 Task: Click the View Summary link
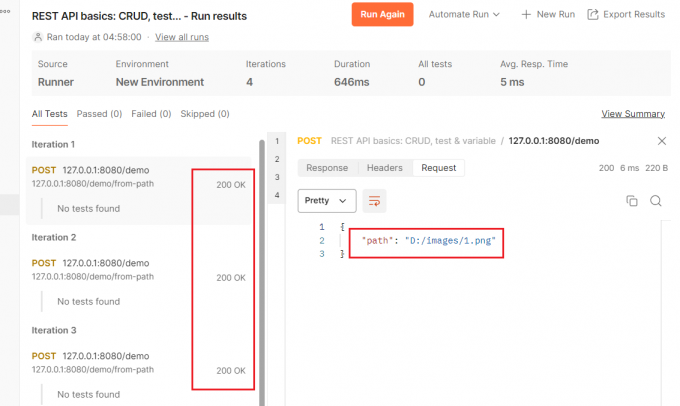632,114
